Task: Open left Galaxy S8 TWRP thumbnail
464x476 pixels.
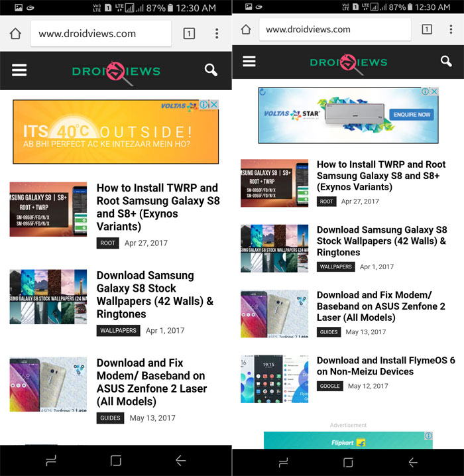Action: 48,209
